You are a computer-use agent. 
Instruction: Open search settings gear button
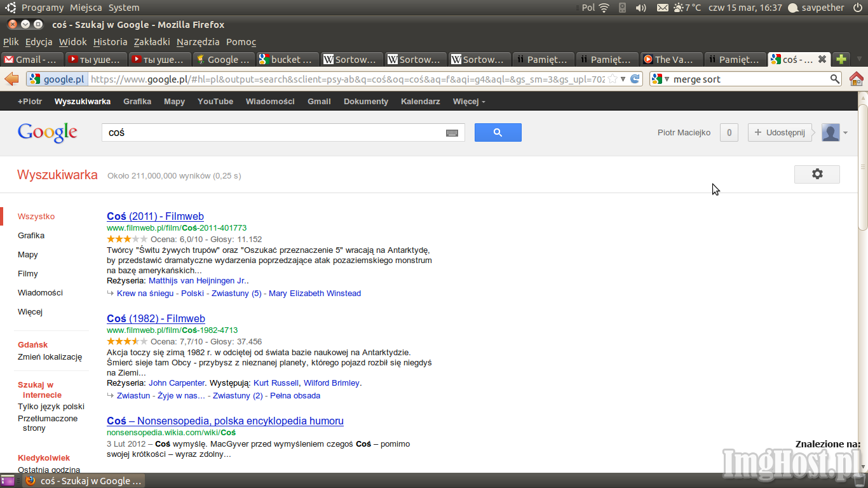point(817,174)
